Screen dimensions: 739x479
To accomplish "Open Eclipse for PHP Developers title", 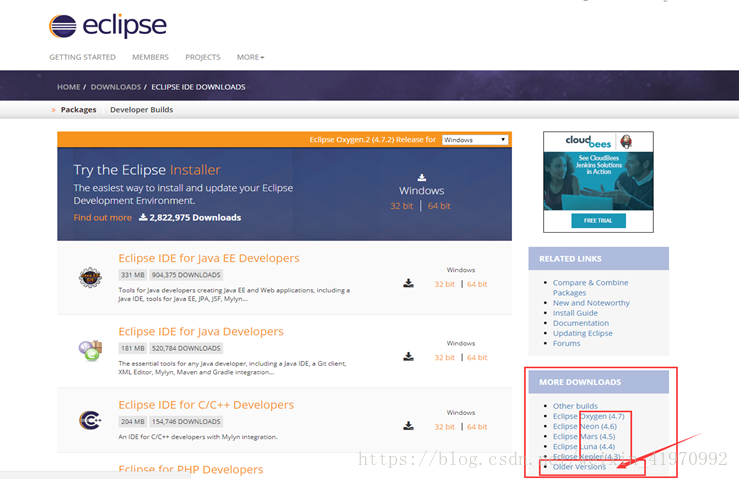I will 190,469.
